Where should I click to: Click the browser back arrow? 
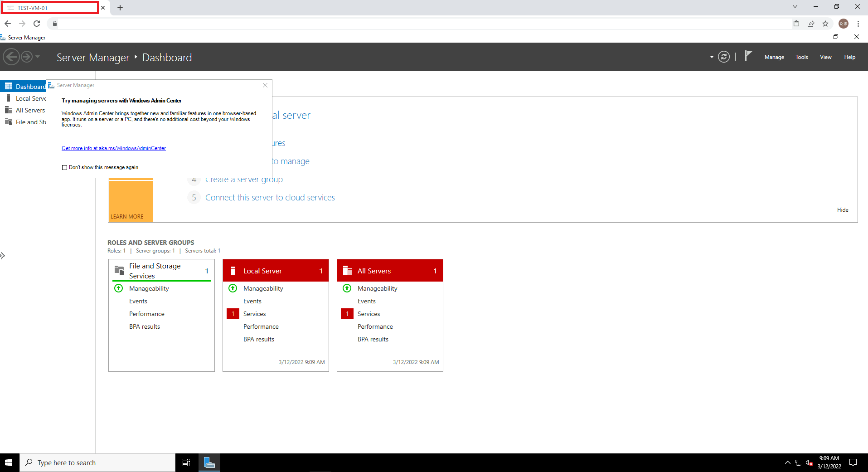point(8,24)
